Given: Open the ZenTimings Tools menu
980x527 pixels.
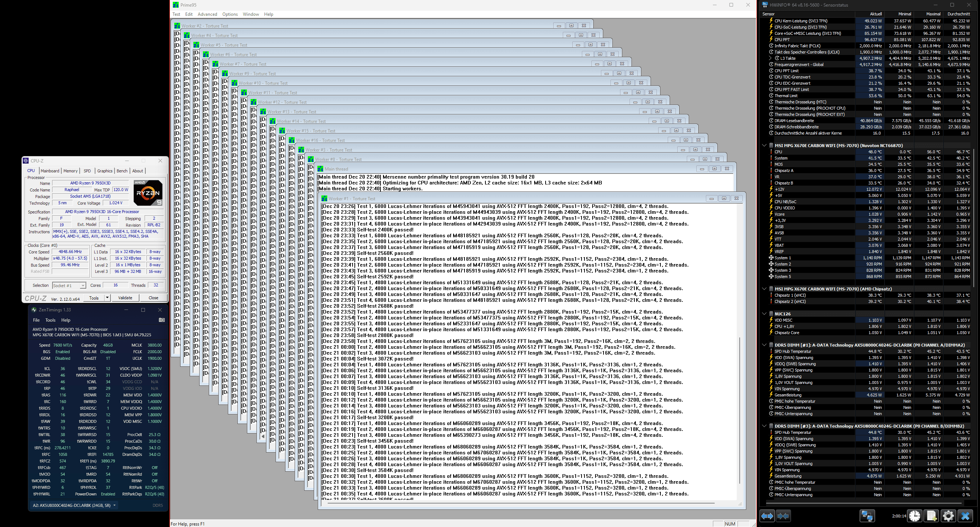Looking at the screenshot, I should pos(50,320).
